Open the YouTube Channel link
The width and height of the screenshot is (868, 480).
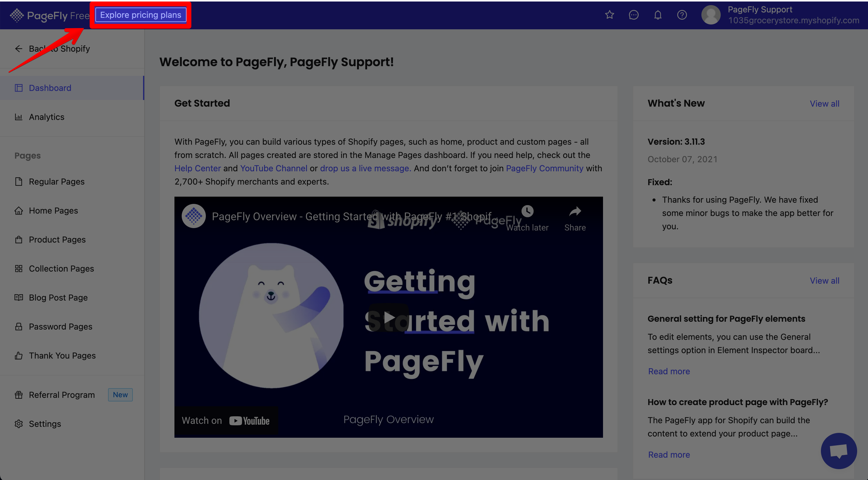tap(274, 168)
